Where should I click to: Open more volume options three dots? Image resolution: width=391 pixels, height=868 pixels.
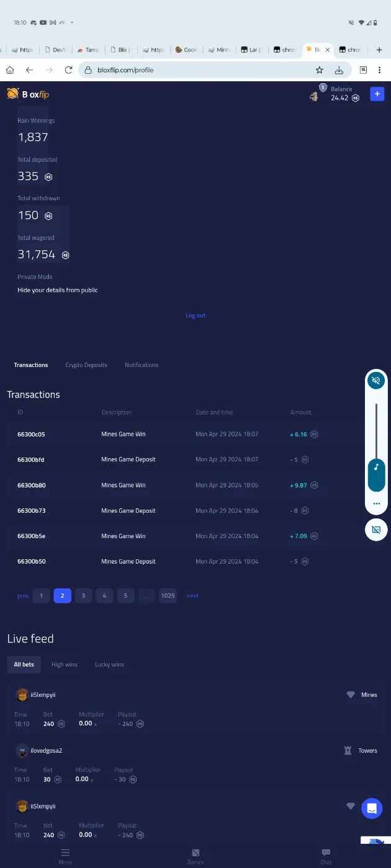[376, 503]
